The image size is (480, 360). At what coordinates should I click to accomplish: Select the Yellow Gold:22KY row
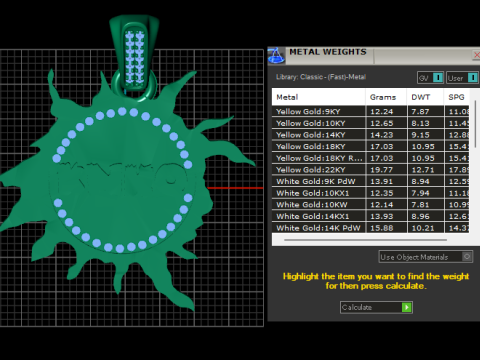click(x=371, y=170)
